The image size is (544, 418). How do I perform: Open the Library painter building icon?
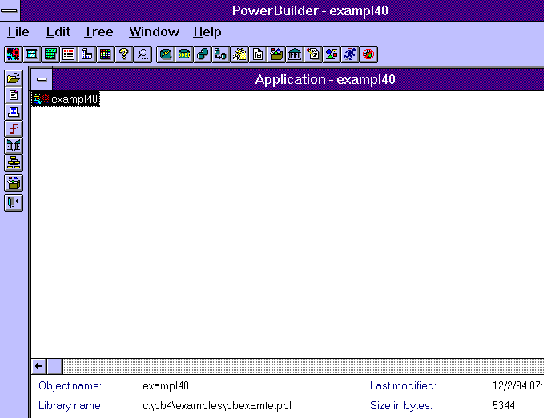coord(295,54)
